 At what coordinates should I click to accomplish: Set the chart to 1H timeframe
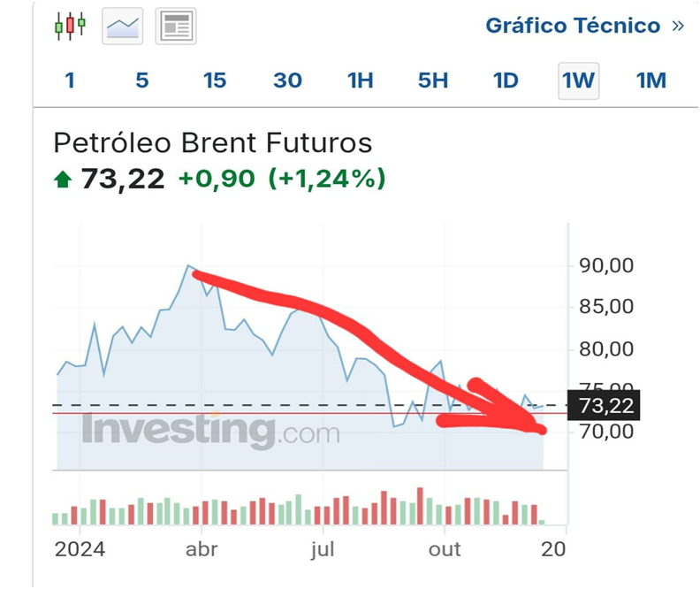361,80
